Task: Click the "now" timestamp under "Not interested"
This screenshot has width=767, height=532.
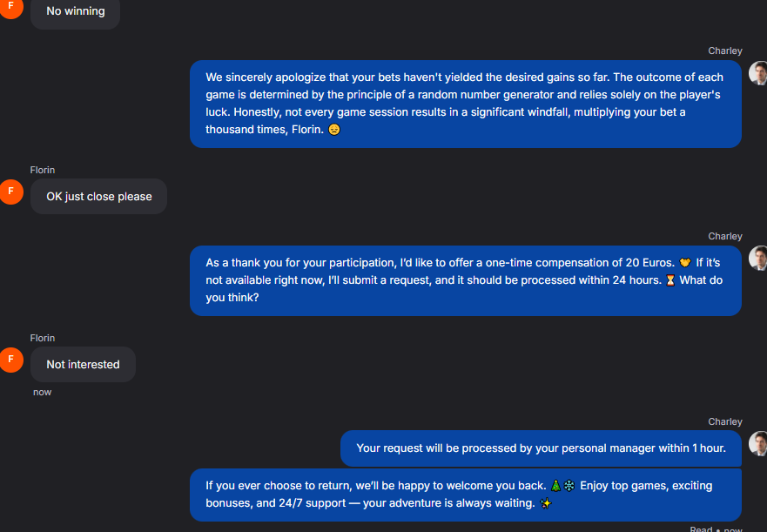Action: click(x=42, y=392)
